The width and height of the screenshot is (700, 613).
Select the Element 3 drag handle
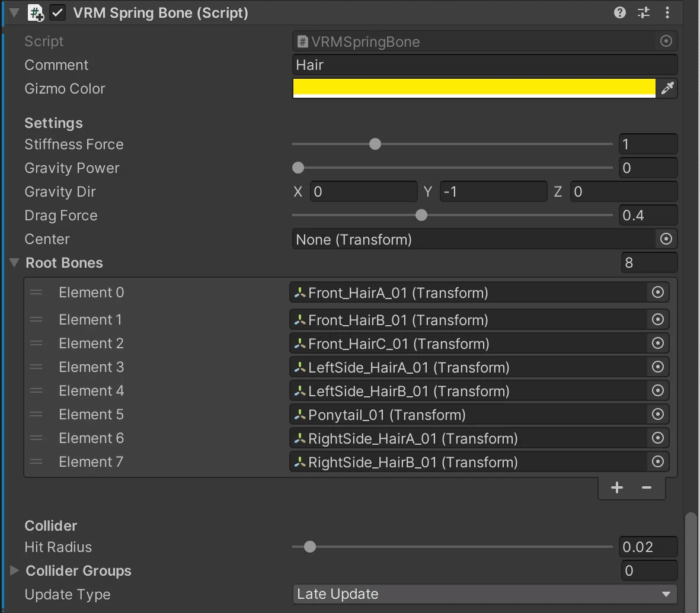pos(36,367)
